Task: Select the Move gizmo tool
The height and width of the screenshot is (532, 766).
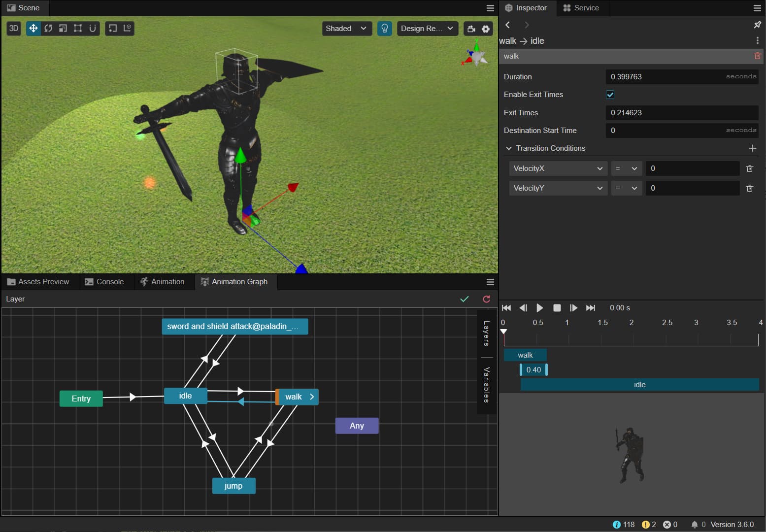Action: tap(33, 28)
